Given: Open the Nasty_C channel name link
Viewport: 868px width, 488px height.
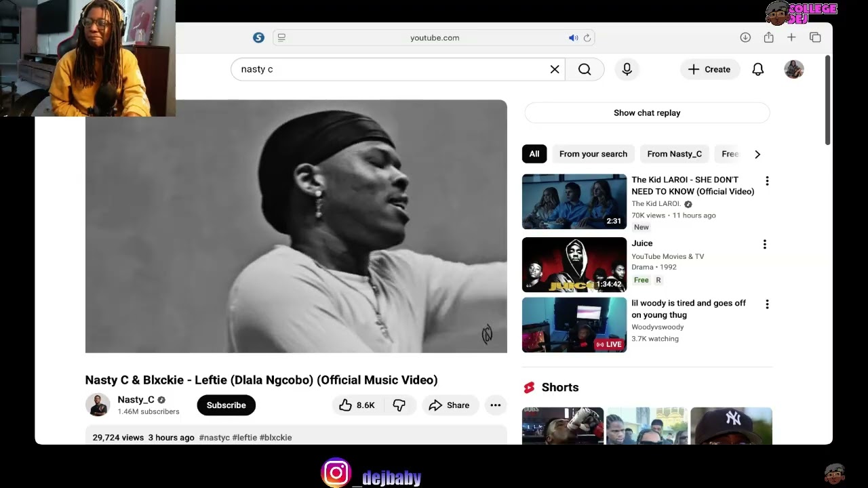Looking at the screenshot, I should [136, 400].
